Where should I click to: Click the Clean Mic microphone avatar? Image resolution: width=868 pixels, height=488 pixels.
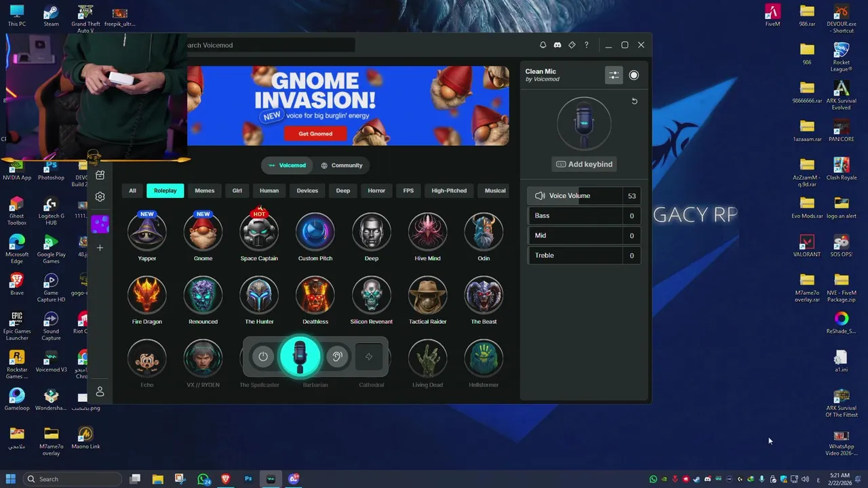pyautogui.click(x=584, y=124)
